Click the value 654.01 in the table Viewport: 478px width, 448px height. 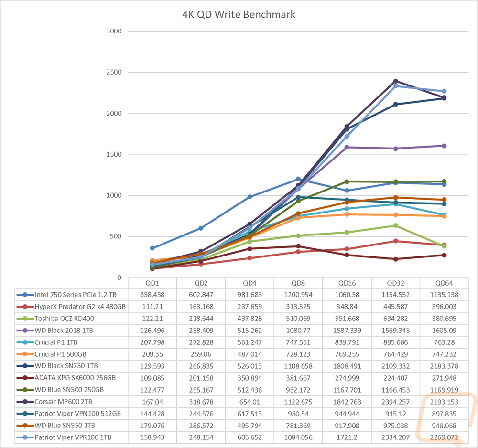coord(250,402)
